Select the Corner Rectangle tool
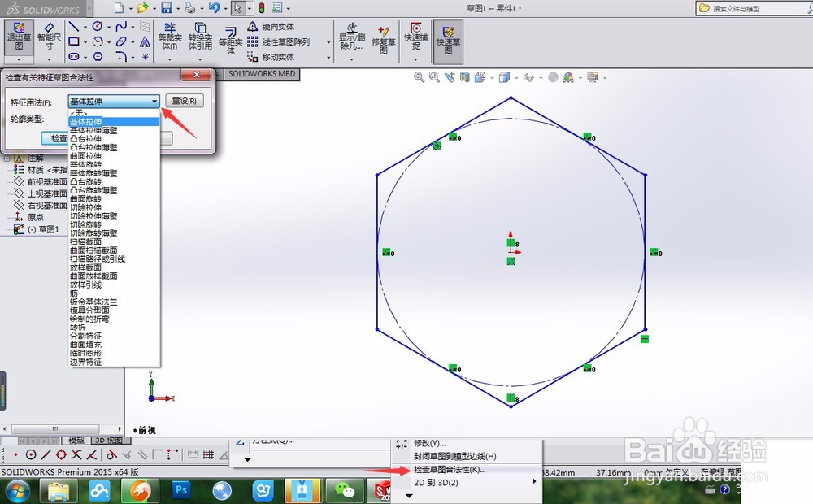 (74, 41)
